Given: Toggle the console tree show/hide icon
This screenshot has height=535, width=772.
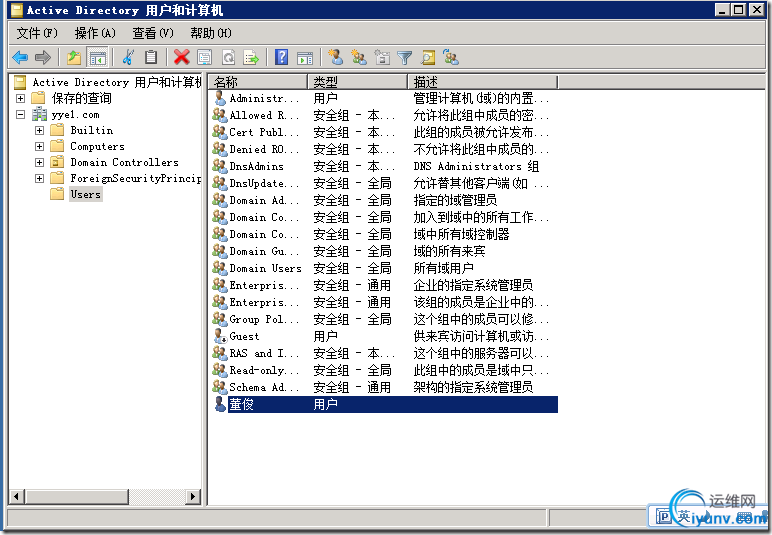Looking at the screenshot, I should 97,58.
